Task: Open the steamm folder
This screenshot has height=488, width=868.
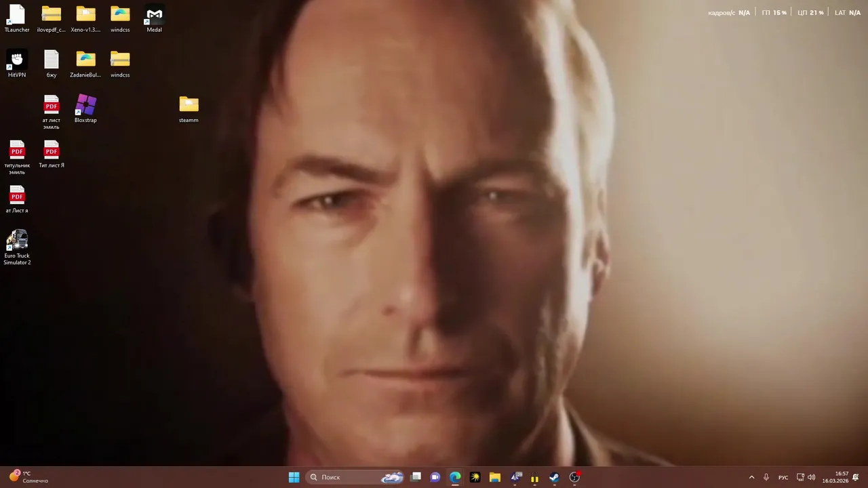Action: (x=189, y=109)
